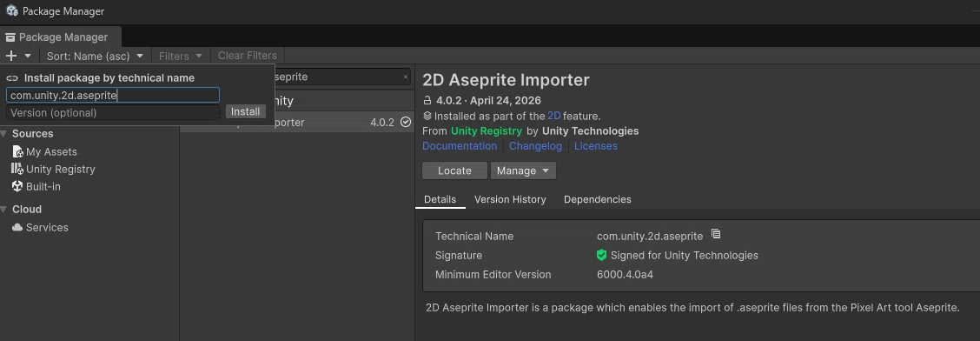Image resolution: width=980 pixels, height=341 pixels.
Task: Click the green signature shield icon
Action: tap(602, 255)
